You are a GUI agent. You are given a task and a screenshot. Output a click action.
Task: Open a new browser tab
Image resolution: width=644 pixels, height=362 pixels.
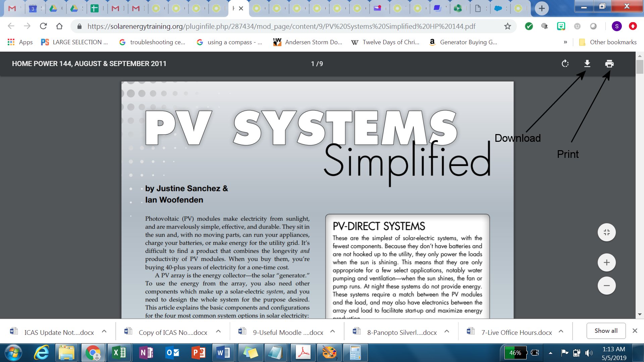pos(541,8)
